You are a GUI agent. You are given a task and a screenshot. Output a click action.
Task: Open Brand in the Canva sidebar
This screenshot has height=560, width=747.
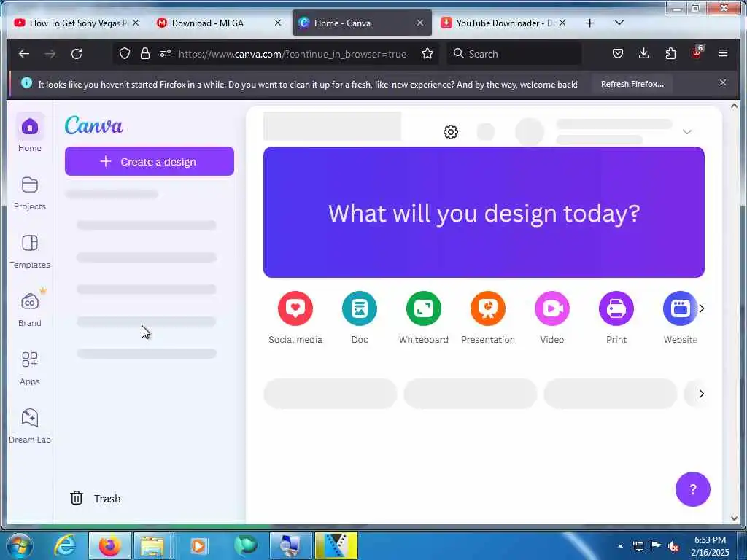[29, 309]
